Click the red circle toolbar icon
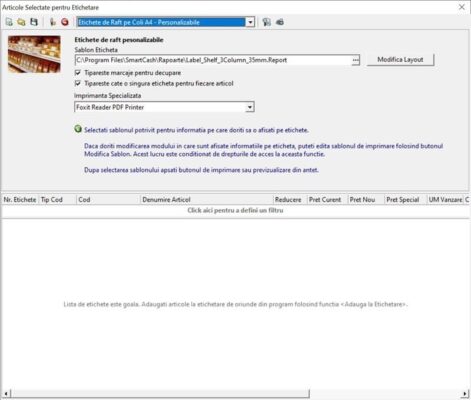Screen dimensions: 471x400 pos(65,22)
